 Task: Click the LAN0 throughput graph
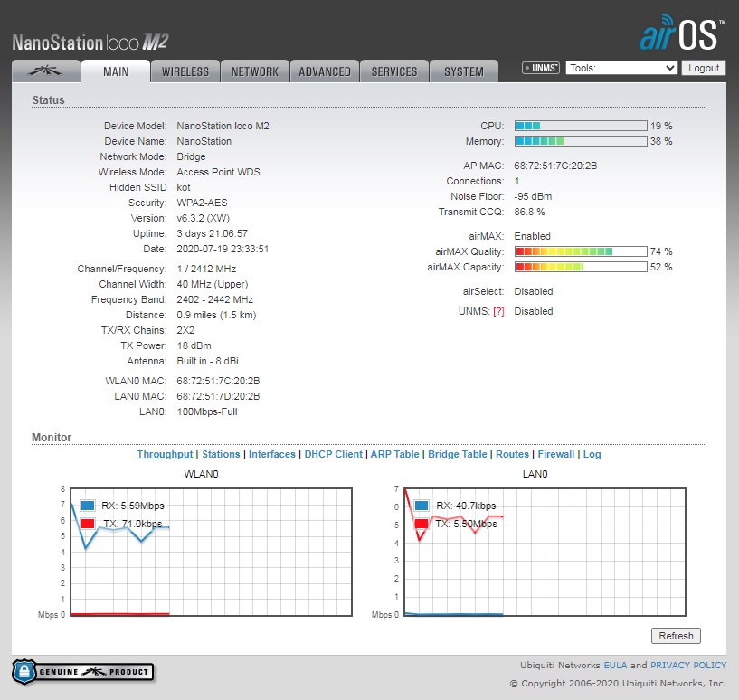(x=545, y=552)
